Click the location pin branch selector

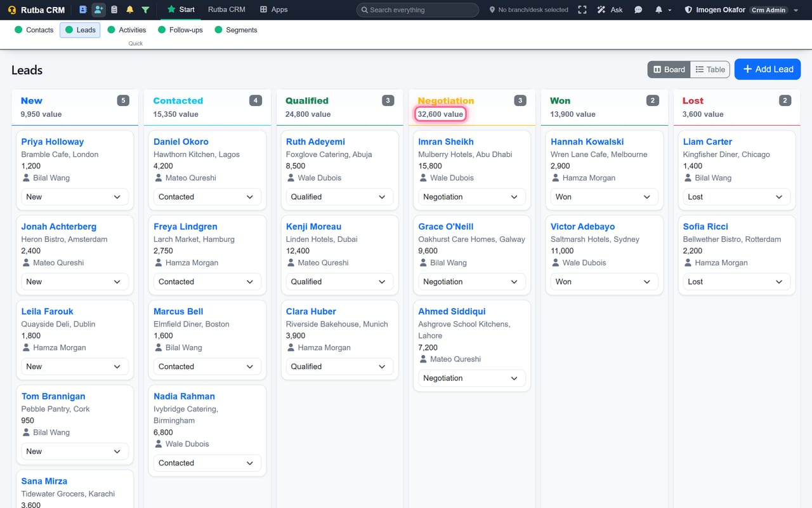coord(529,10)
